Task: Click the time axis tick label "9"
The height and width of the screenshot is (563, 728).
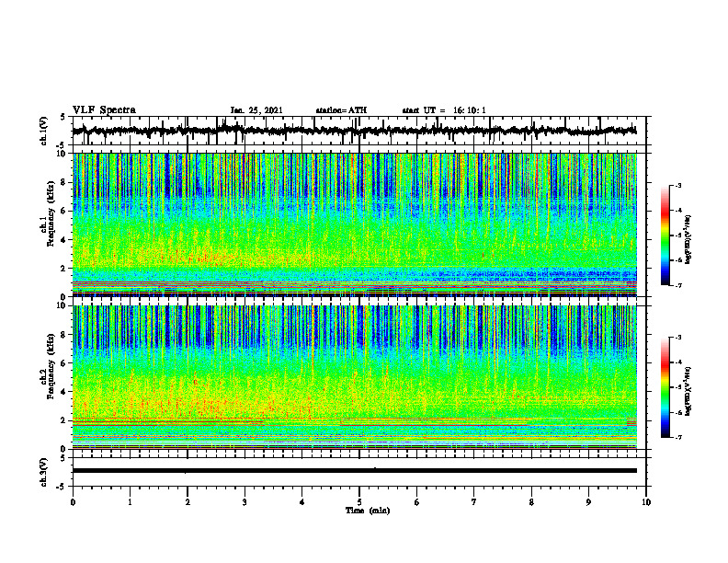Action: pos(588,502)
